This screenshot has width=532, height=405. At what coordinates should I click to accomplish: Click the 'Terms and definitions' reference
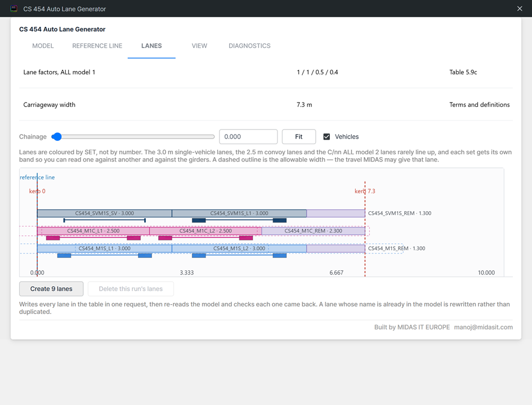(480, 105)
